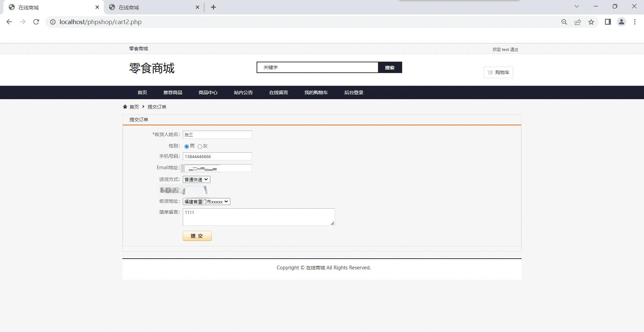Open the browser zoom magnifier icon
The image size is (644, 332).
[x=564, y=22]
